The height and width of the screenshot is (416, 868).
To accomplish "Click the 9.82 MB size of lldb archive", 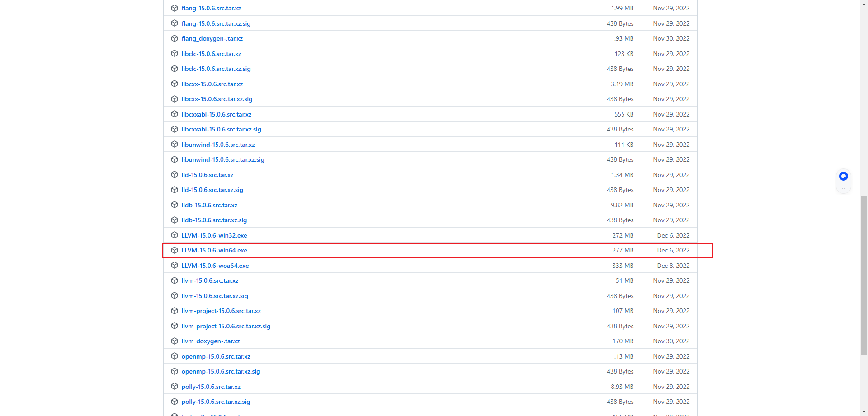I will coord(622,205).
